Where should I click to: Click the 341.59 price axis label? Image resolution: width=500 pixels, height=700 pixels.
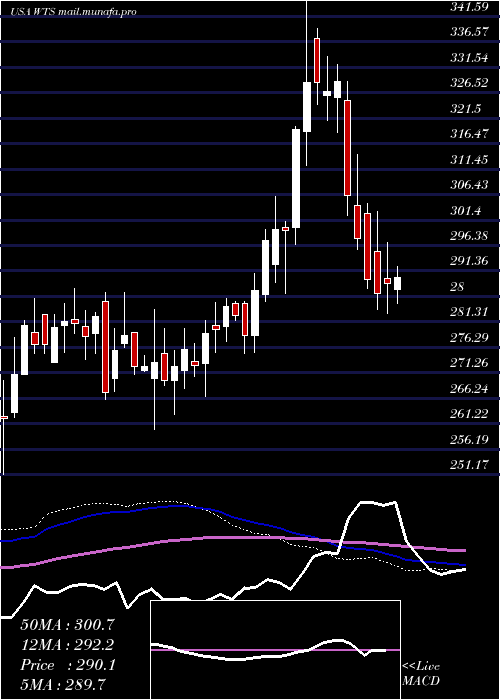coord(467,7)
